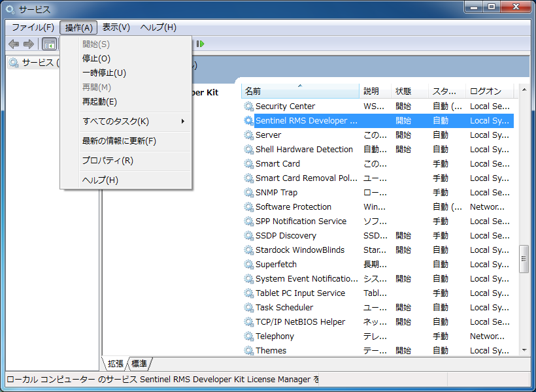Click the gear icon next to Server

click(248, 135)
